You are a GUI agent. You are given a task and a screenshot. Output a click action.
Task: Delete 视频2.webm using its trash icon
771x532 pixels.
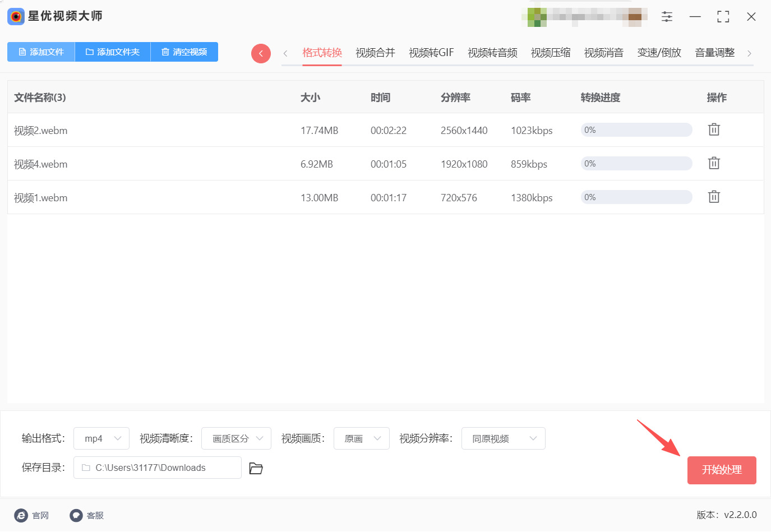point(714,129)
